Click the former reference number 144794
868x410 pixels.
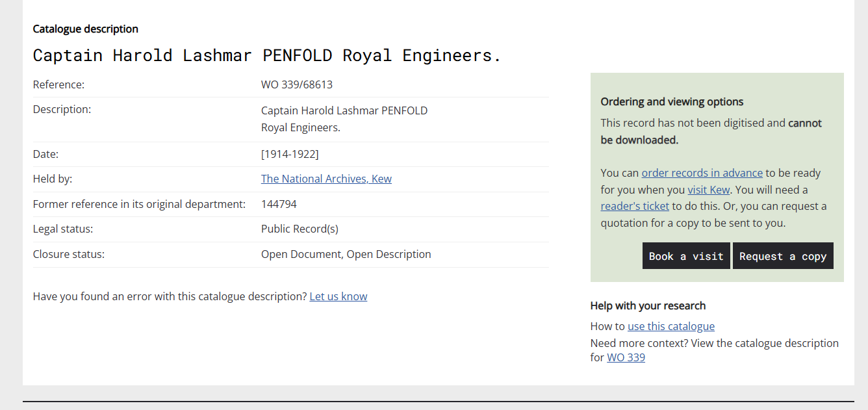(279, 204)
